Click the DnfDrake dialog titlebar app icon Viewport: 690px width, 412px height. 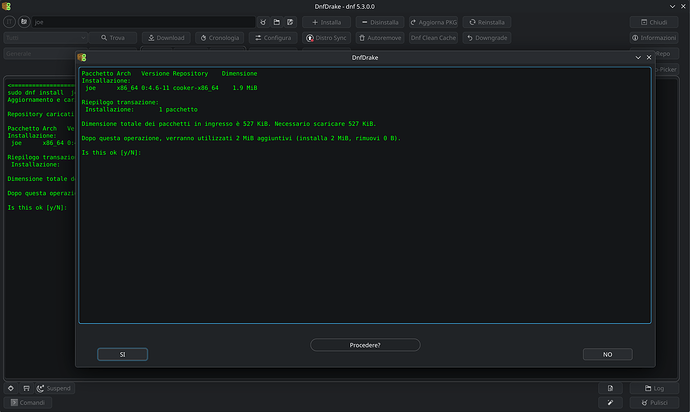pos(82,58)
